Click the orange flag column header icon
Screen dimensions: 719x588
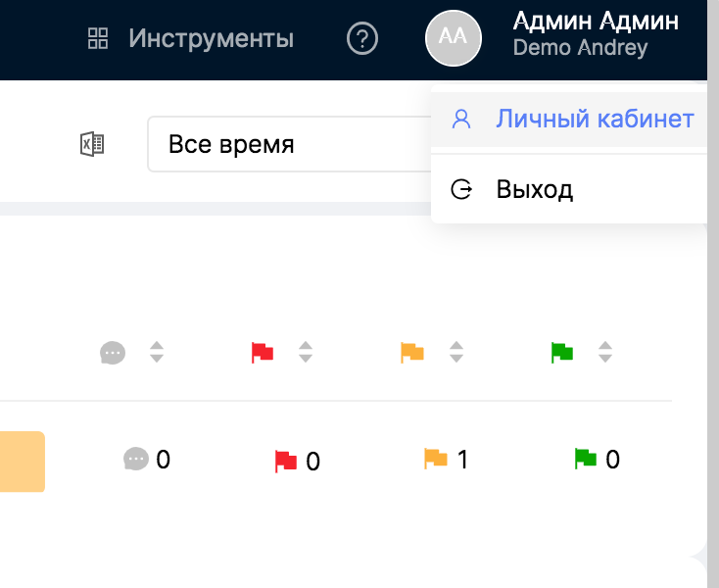coord(412,353)
